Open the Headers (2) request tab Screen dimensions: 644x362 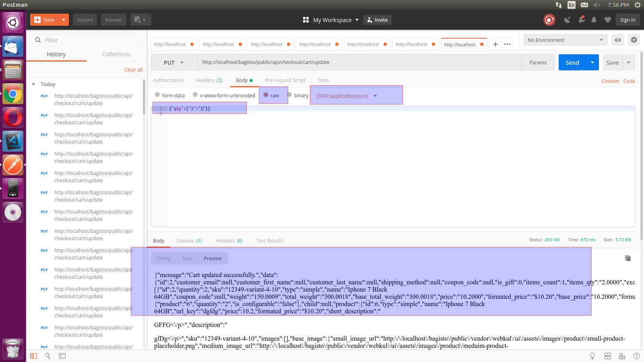point(209,80)
